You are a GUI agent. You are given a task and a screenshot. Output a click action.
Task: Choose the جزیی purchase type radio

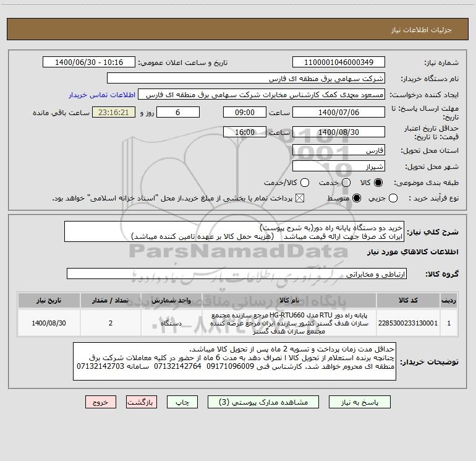[393, 198]
